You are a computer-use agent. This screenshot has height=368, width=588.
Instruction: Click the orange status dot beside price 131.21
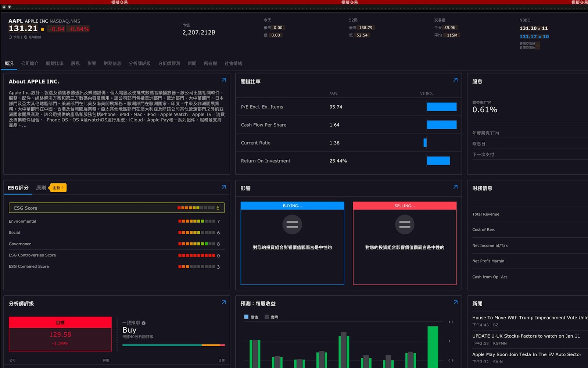pos(43,29)
